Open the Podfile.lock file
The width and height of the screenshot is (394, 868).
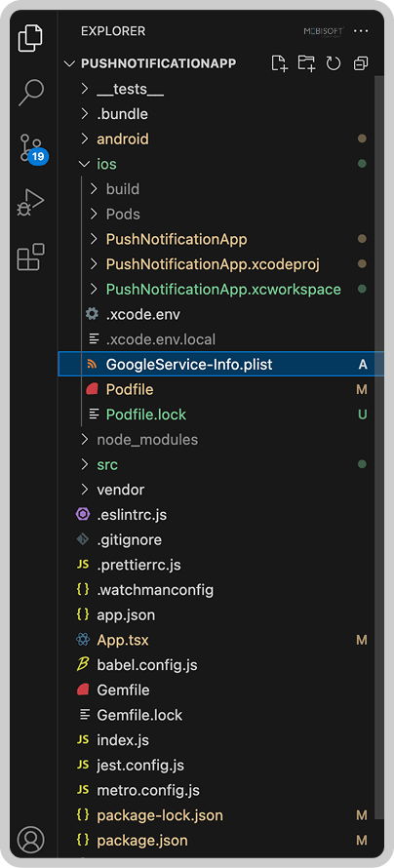tap(146, 414)
